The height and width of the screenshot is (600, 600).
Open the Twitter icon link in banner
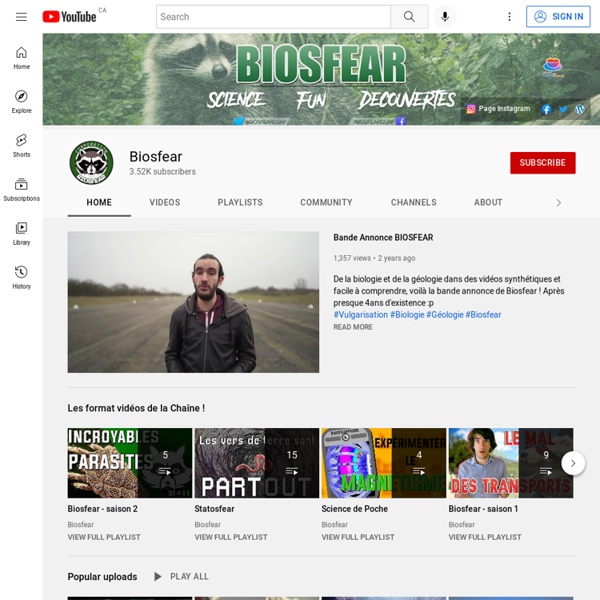(563, 109)
